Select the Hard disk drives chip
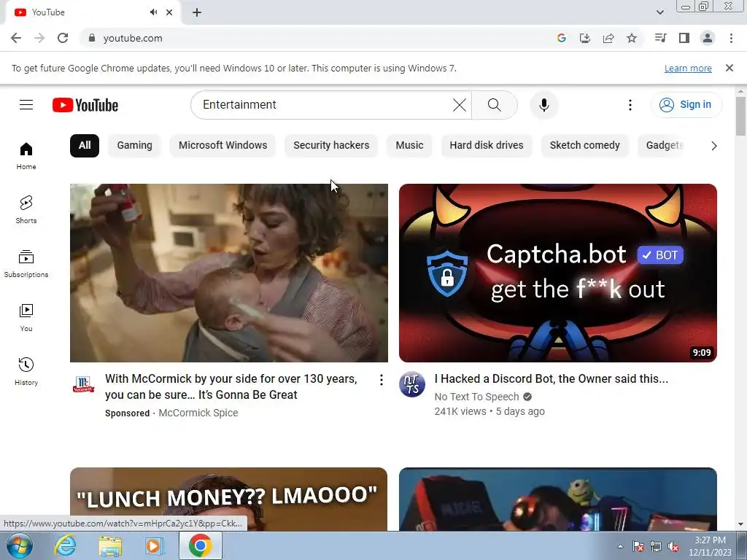The image size is (747, 560). coord(487,146)
